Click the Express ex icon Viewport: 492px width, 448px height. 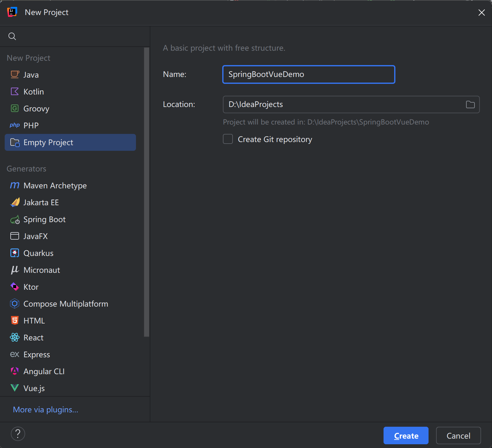(15, 354)
